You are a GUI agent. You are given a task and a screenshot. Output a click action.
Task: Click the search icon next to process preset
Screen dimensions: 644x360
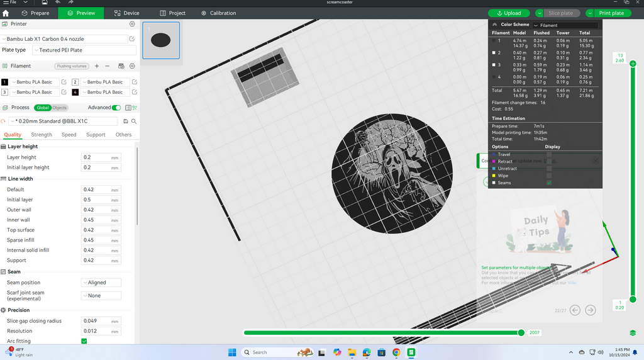[134, 121]
